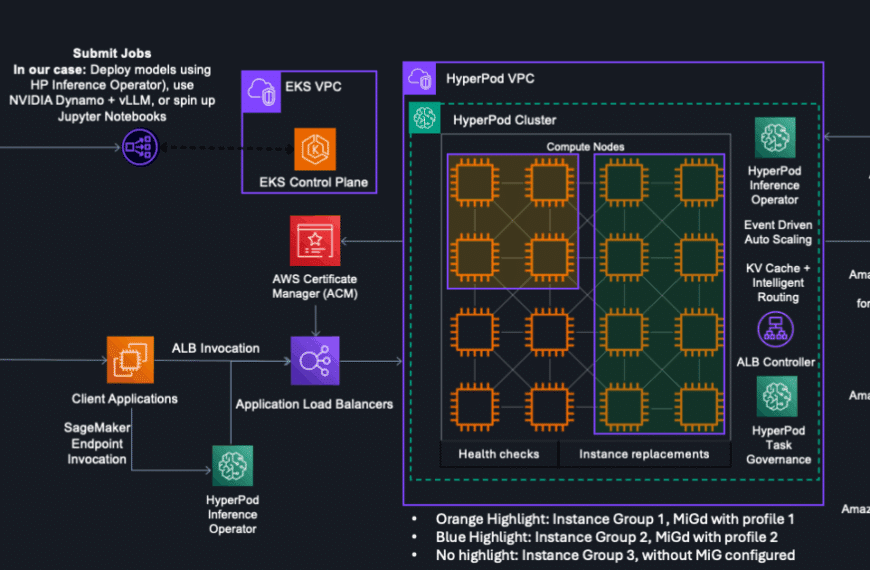Click the Health checks box
The height and width of the screenshot is (570, 870).
(x=498, y=454)
